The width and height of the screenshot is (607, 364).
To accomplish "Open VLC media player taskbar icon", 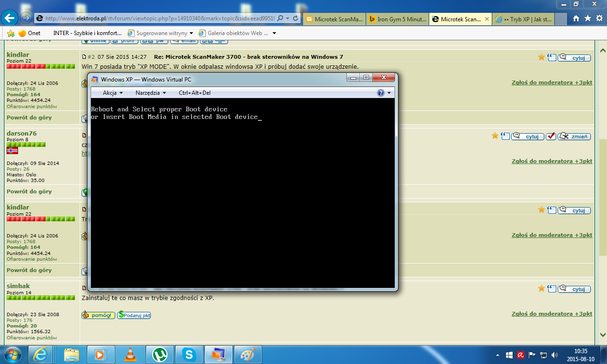I will coord(130,355).
